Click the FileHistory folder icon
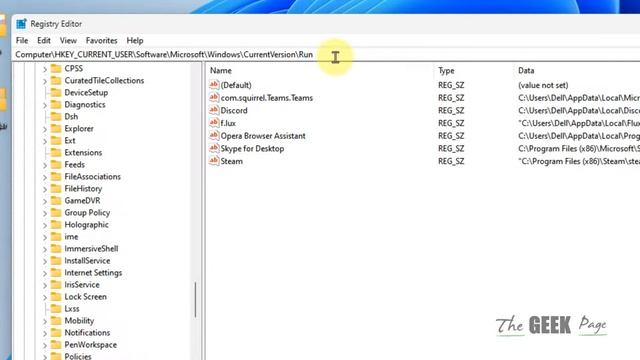Image resolution: width=640 pixels, height=360 pixels. tap(56, 189)
